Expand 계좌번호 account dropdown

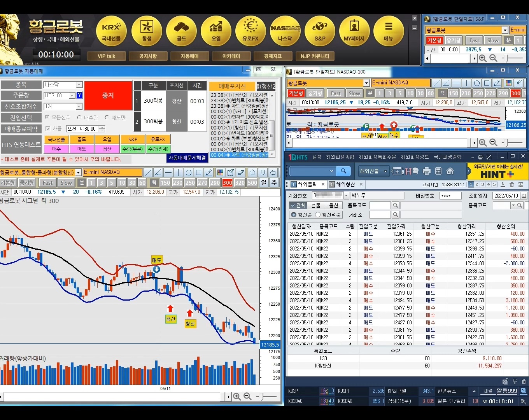tap(346, 196)
